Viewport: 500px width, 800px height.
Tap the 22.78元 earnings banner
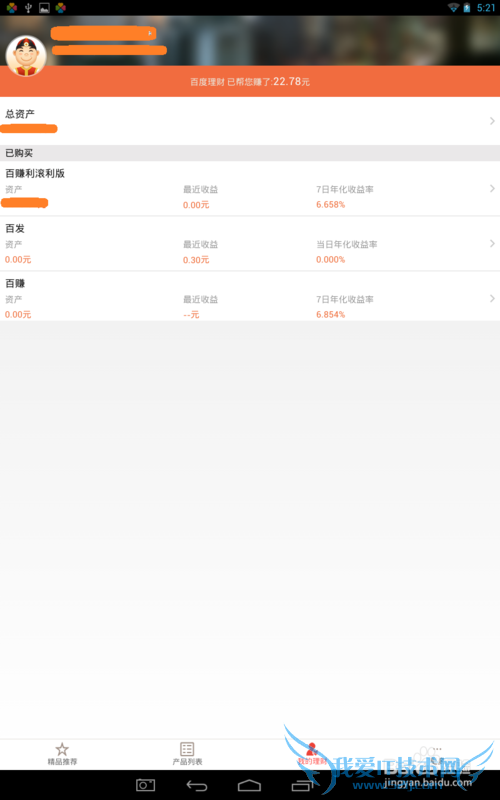pos(250,81)
